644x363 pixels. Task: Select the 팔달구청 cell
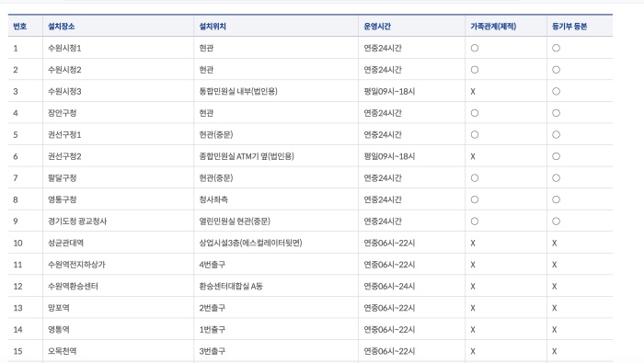[119, 178]
